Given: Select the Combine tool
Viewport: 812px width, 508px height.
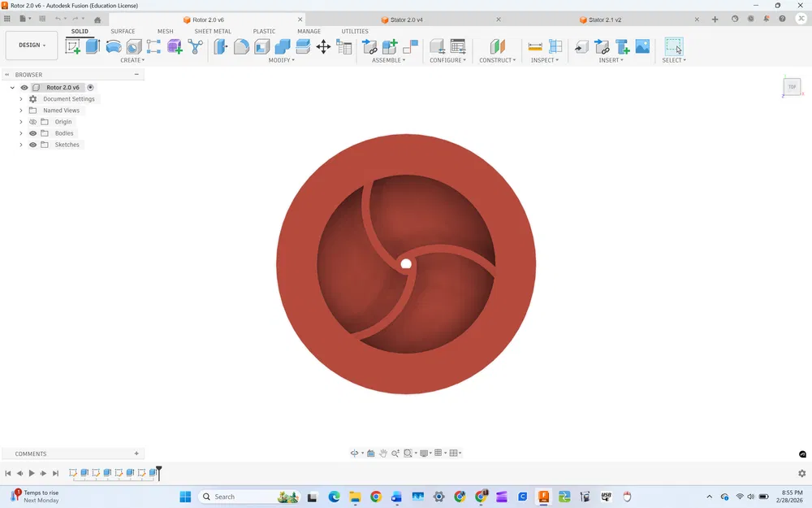Looking at the screenshot, I should [x=283, y=46].
